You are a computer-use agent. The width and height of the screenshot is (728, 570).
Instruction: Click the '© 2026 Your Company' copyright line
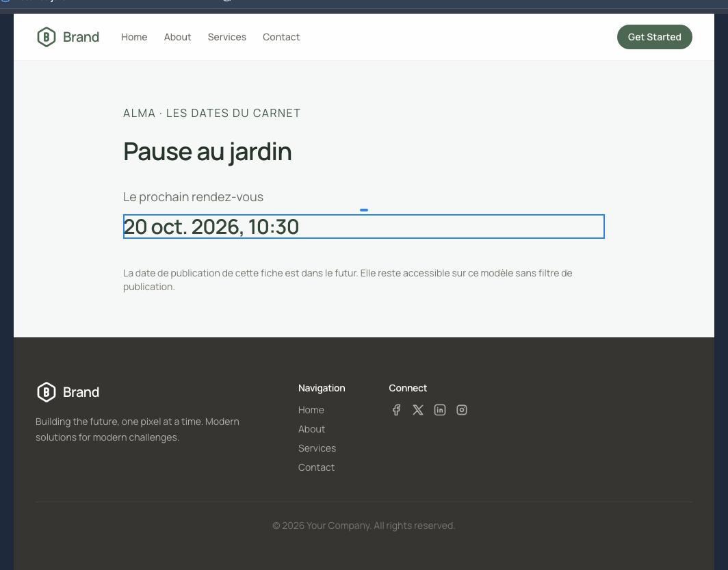(x=363, y=526)
